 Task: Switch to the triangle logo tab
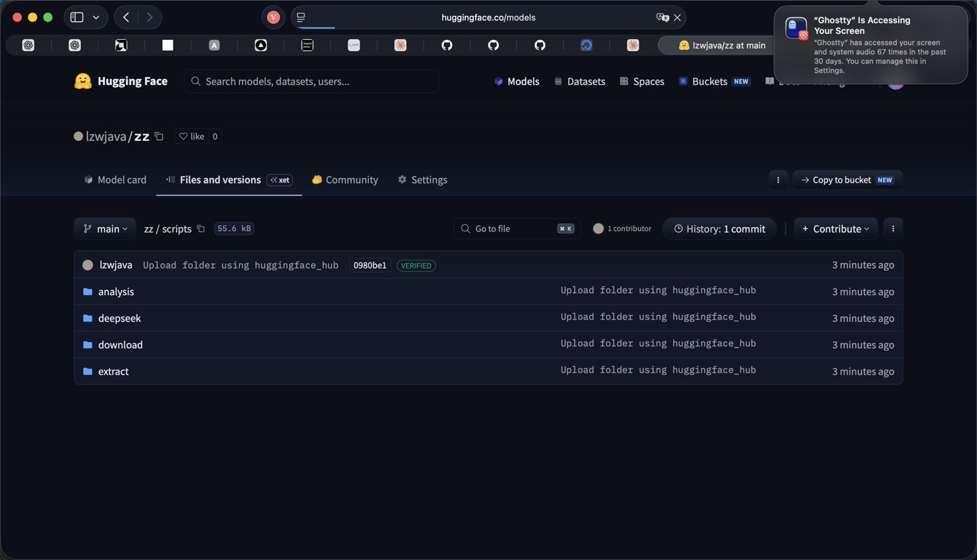[261, 45]
